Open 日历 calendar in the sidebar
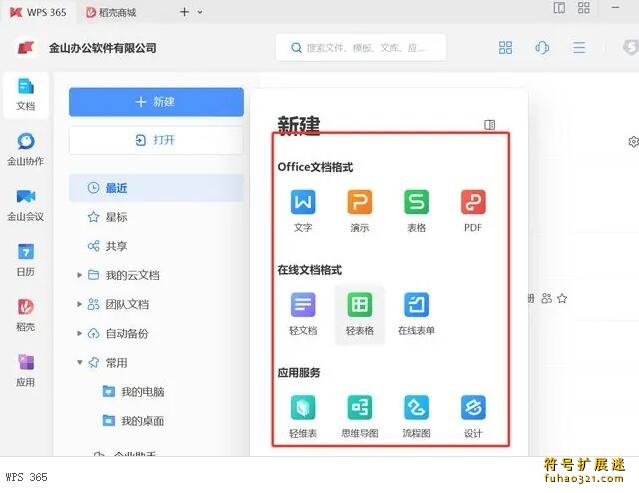The width and height of the screenshot is (639, 493). point(26,260)
